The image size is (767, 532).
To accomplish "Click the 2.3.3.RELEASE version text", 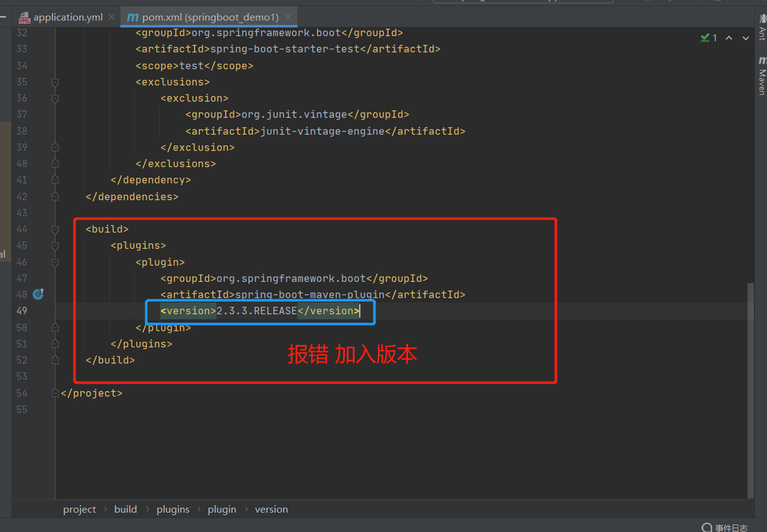I will coord(257,311).
